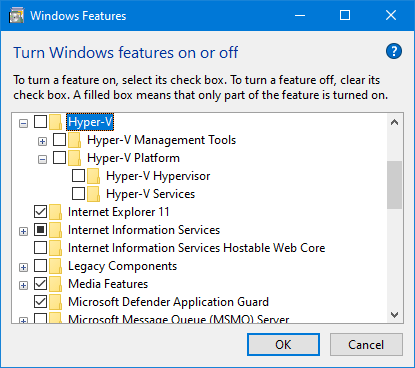Tick the Hyper-V Hypervisor checkbox
The image size is (415, 368).
tap(78, 176)
